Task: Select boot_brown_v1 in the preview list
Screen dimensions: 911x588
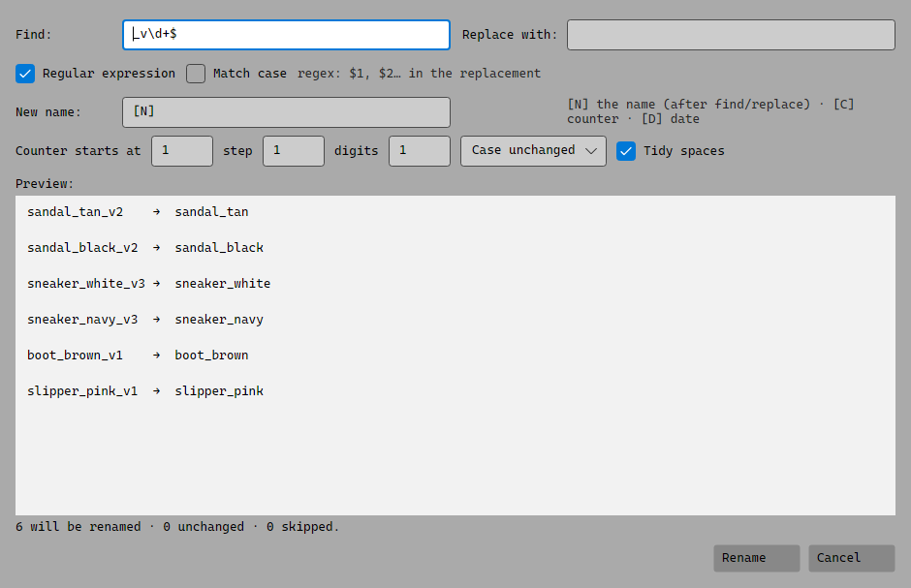Action: click(75, 356)
